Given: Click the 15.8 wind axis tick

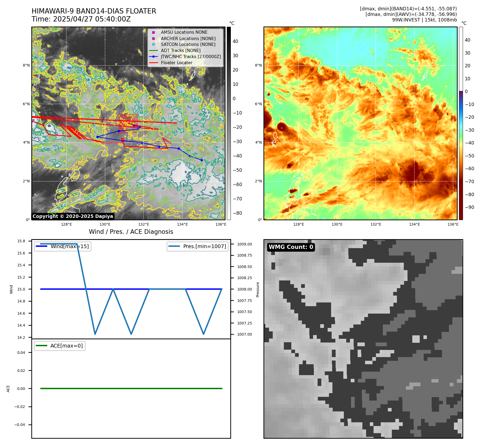Looking at the screenshot, I should pyautogui.click(x=21, y=241).
